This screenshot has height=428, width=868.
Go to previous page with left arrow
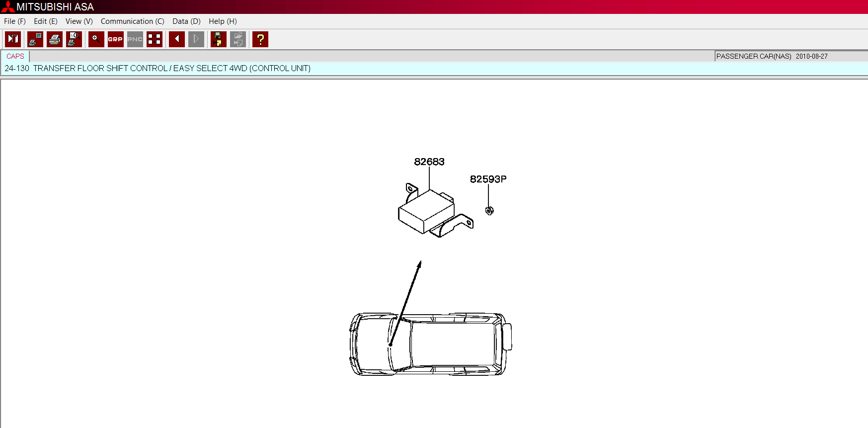point(176,39)
